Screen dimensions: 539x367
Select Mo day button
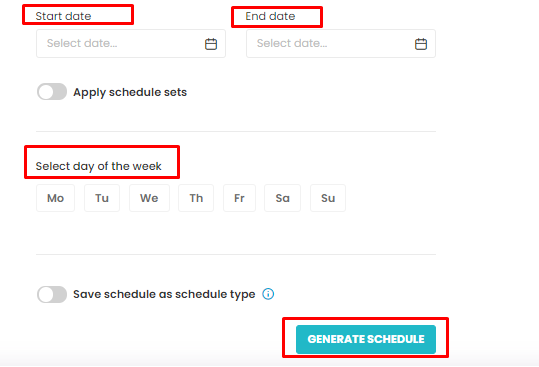coord(55,198)
